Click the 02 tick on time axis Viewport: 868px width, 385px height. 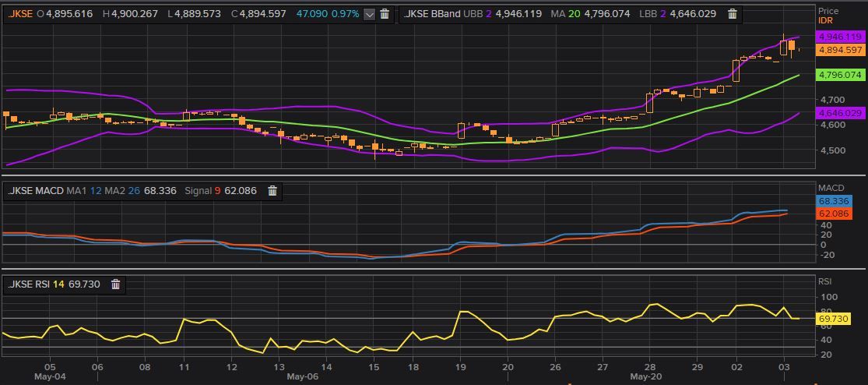click(736, 366)
